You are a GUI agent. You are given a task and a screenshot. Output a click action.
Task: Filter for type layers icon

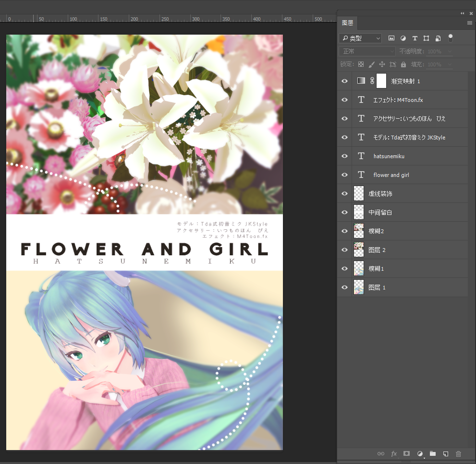pos(415,38)
